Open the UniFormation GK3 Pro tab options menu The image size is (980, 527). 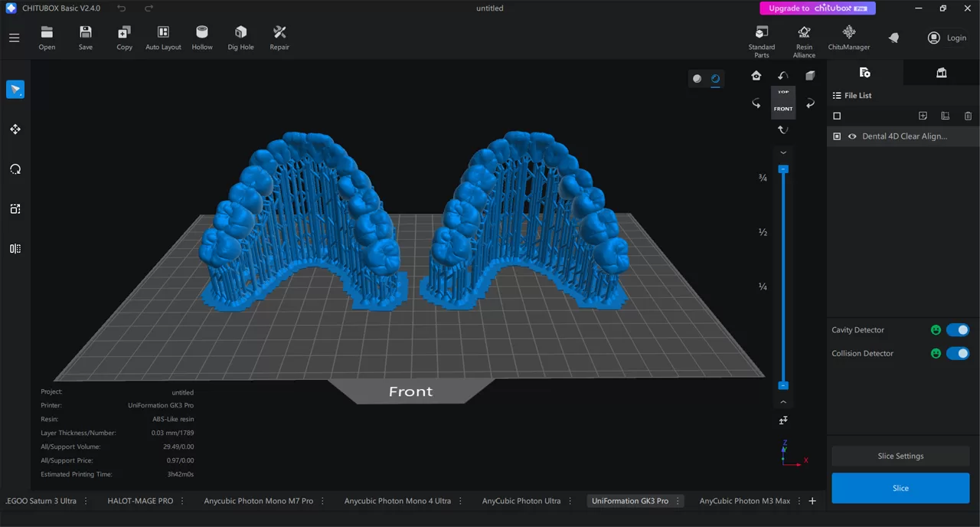(677, 501)
